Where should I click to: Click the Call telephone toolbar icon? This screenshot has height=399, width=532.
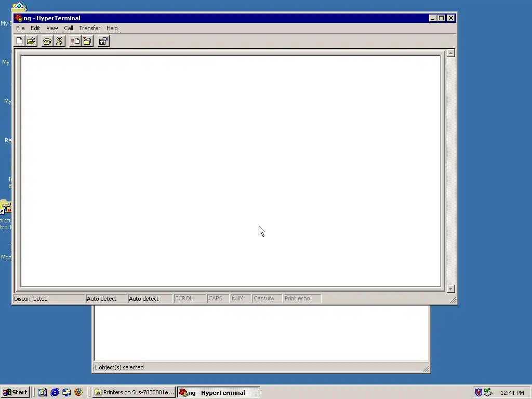coord(47,42)
